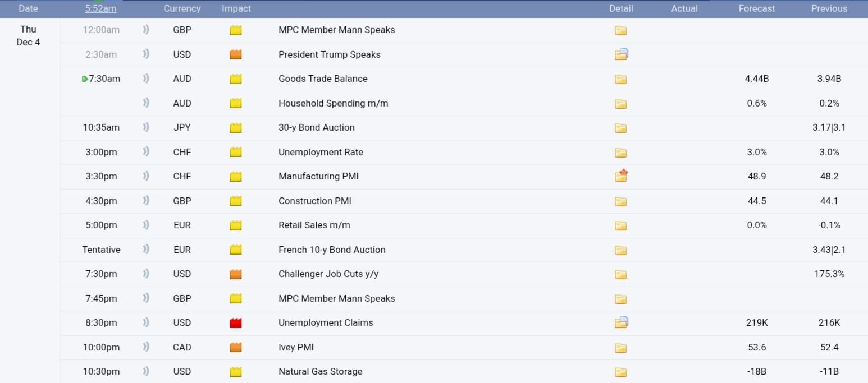Viewport: 868px width, 383px height.
Task: Open detail folder for President Trump Speaks
Action: click(x=621, y=54)
